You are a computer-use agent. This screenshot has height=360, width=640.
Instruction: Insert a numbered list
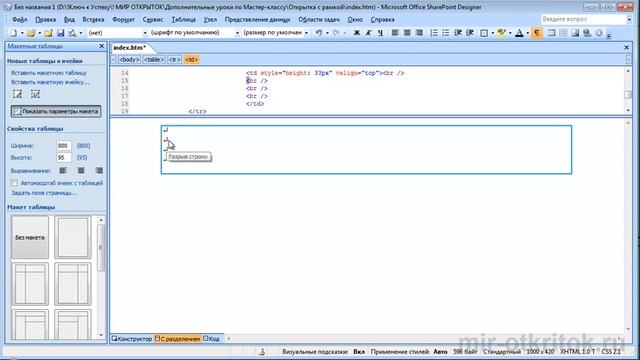coord(434,33)
